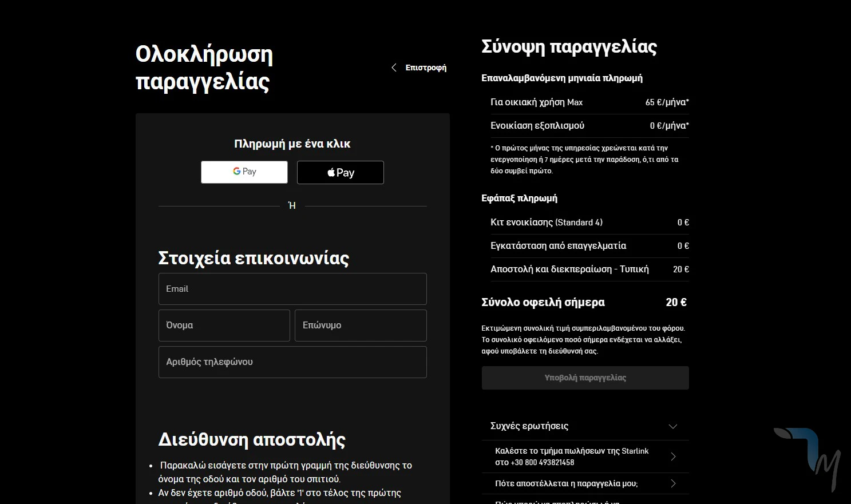The width and height of the screenshot is (851, 504).
Task: Click the Επαναλαμβανόμενη μηνιαία πληρωμή subheading
Action: point(562,78)
